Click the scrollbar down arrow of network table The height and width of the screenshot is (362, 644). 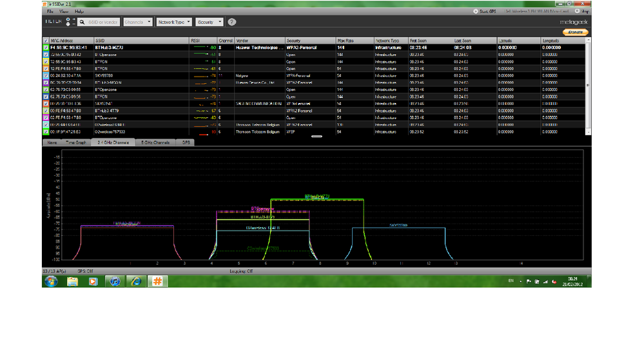[x=588, y=132]
